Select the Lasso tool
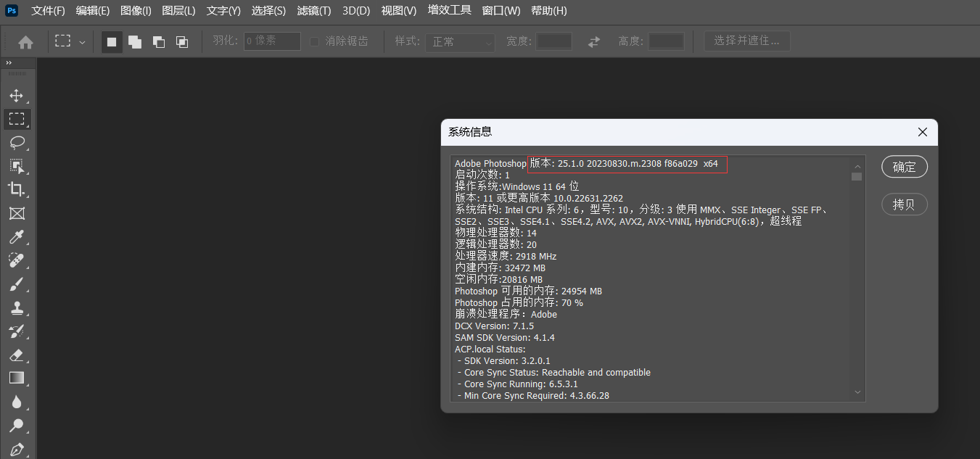This screenshot has width=980, height=459. (17, 143)
